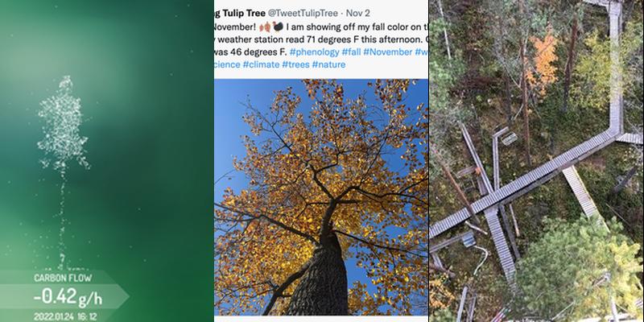Click the orange-leaved tree in aerial photo

[x=542, y=62]
